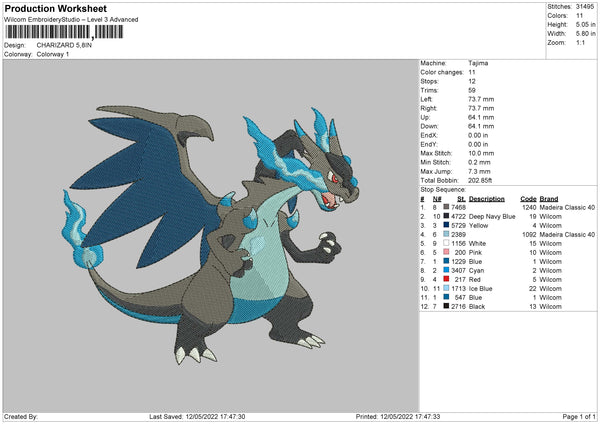Click the Description column header
This screenshot has height=424, width=600.
(487, 199)
